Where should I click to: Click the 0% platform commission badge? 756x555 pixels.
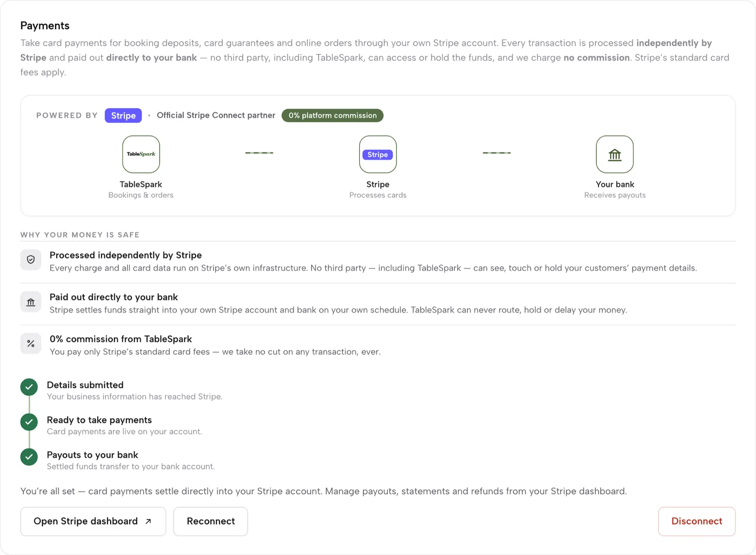pos(333,115)
